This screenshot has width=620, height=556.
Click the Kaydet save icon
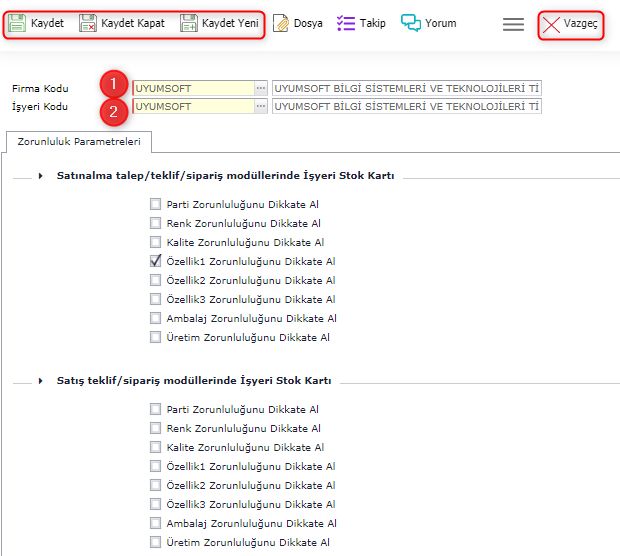(18, 24)
